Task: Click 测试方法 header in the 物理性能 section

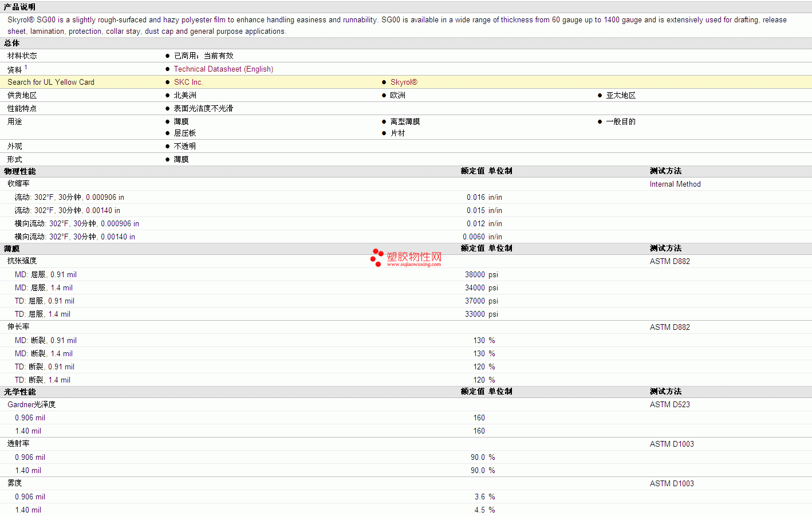Action: click(665, 171)
